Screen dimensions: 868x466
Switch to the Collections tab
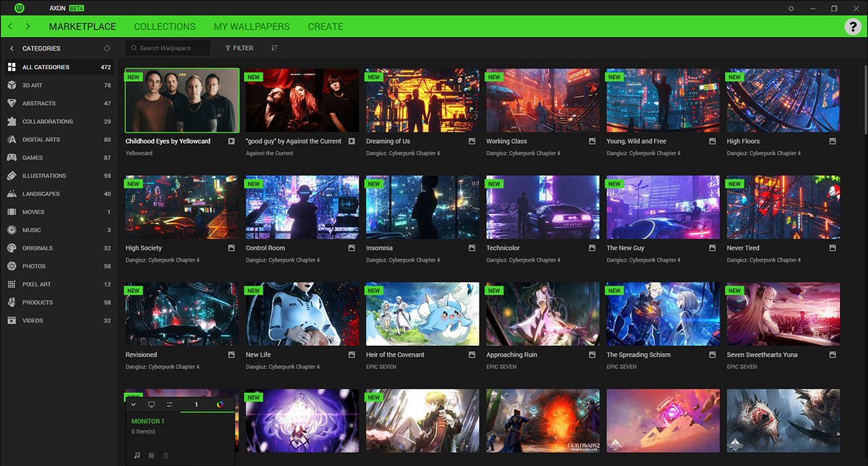click(165, 27)
